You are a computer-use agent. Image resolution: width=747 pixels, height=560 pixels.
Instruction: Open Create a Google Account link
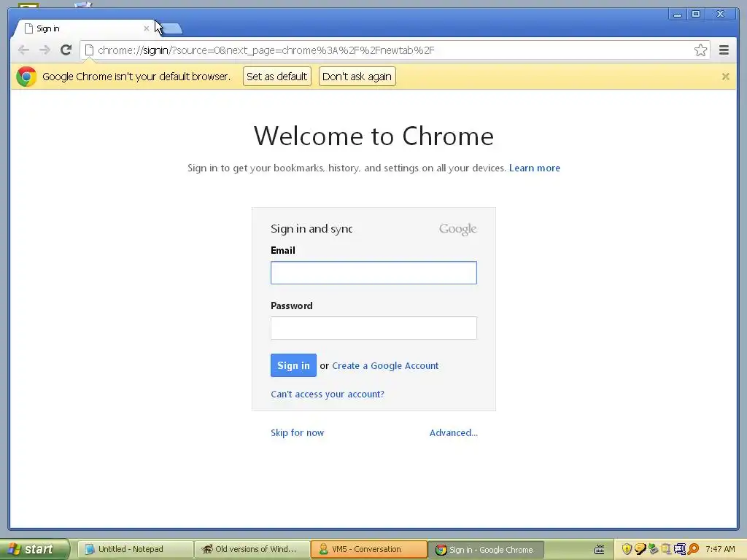pos(385,366)
